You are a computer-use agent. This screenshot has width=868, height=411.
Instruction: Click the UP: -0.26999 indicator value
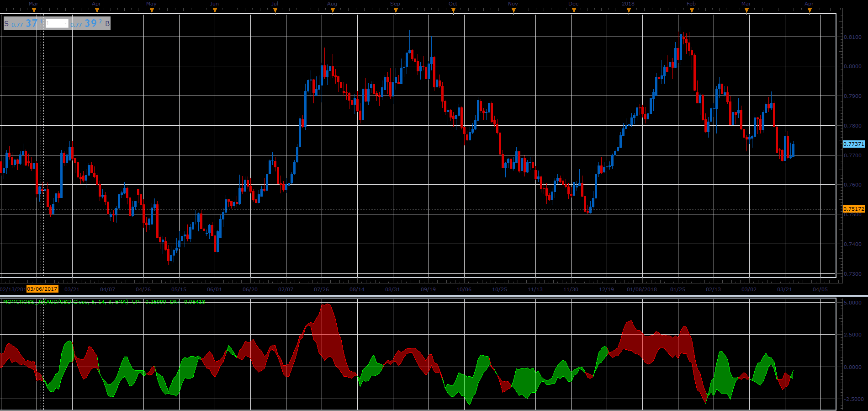pyautogui.click(x=149, y=302)
